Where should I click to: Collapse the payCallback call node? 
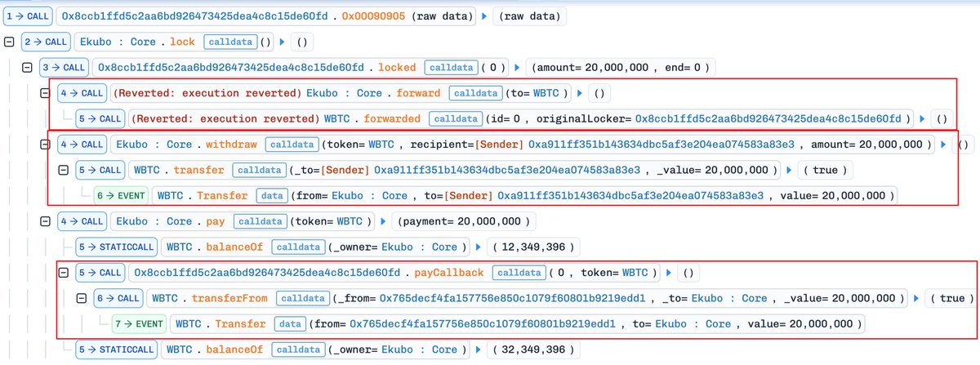pos(63,272)
